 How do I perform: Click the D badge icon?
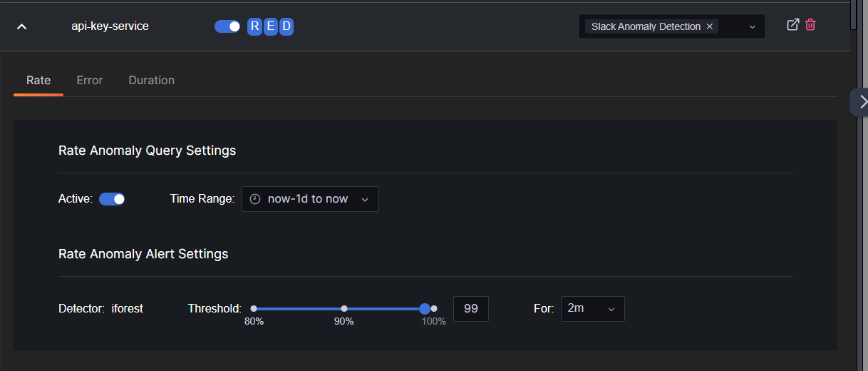[x=286, y=27]
